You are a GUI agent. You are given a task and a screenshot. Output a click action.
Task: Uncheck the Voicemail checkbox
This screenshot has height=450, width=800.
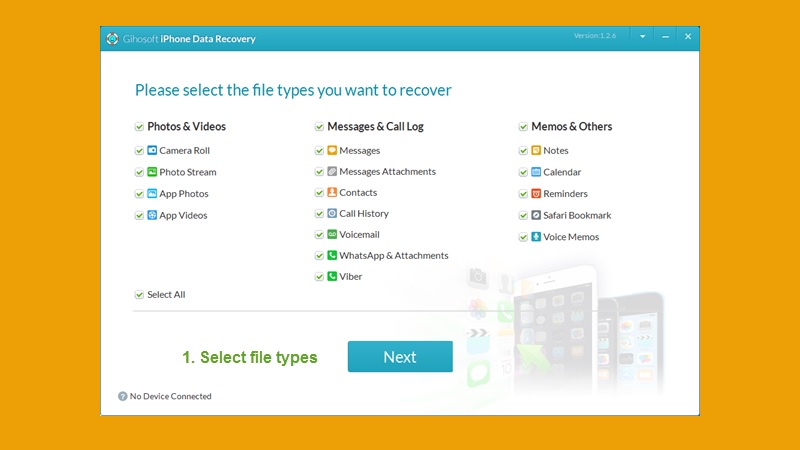pos(319,234)
